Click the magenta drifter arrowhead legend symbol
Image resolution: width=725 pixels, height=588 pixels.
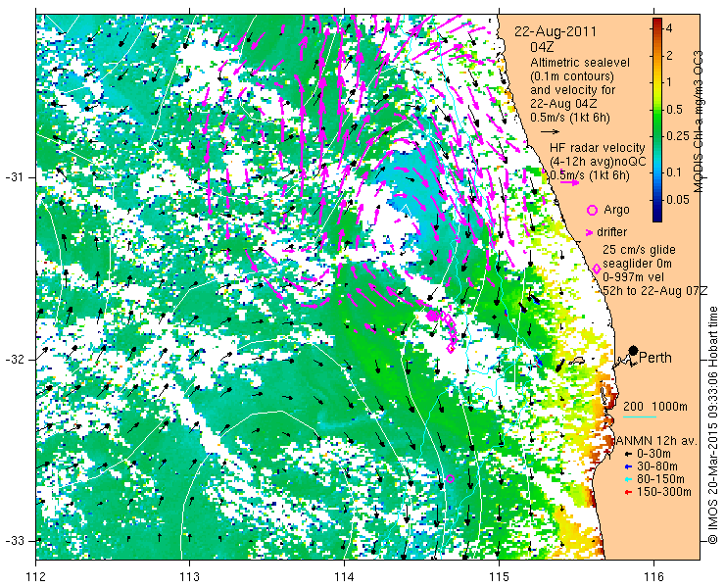coord(590,232)
